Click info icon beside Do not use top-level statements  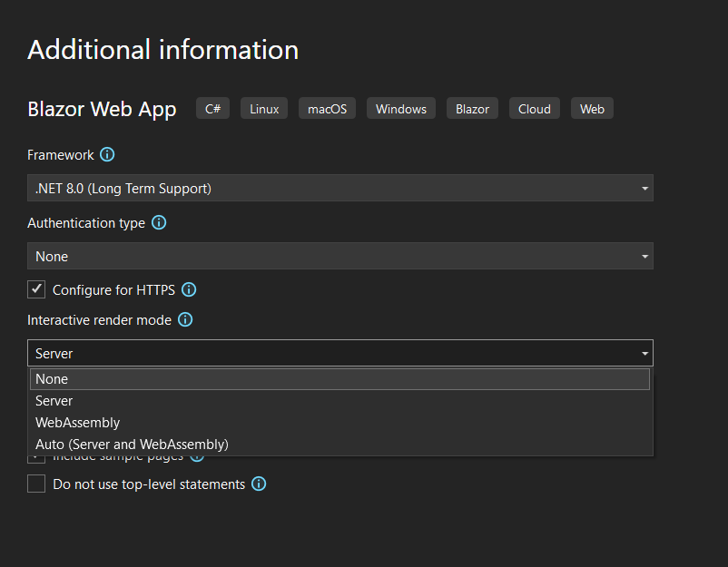point(259,484)
